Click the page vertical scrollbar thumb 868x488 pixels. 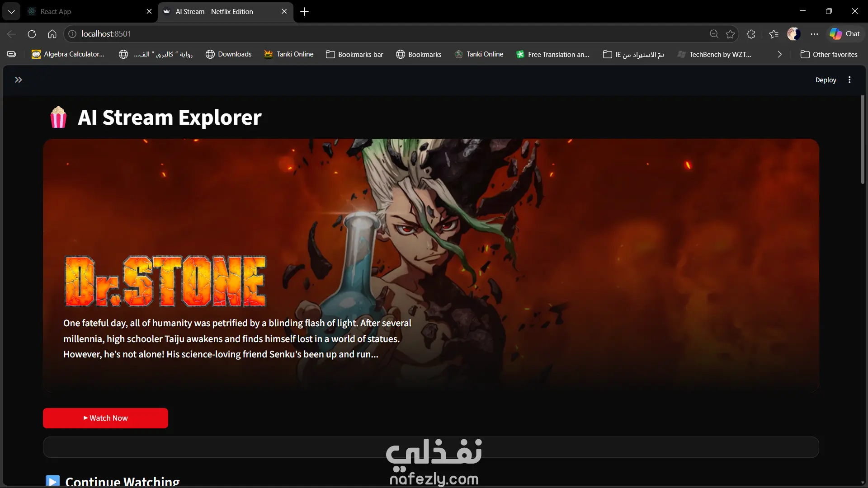tap(863, 140)
